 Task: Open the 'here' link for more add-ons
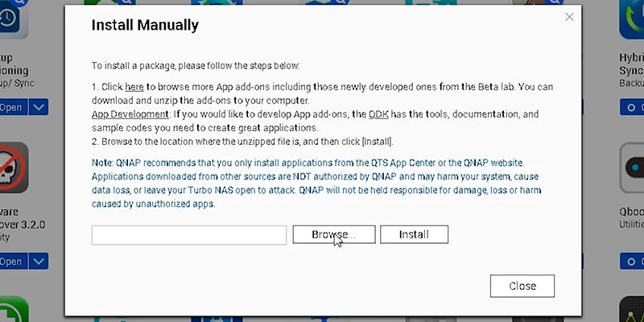(x=134, y=87)
